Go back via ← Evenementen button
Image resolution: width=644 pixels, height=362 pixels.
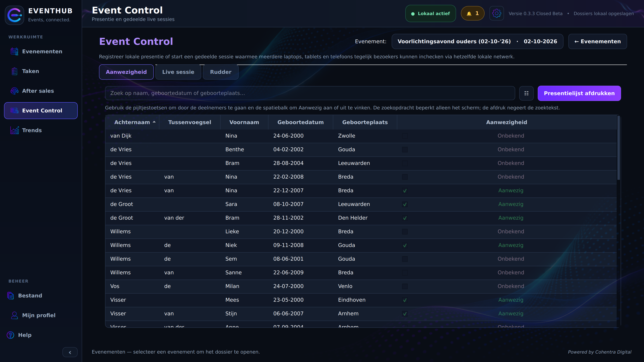pyautogui.click(x=598, y=41)
